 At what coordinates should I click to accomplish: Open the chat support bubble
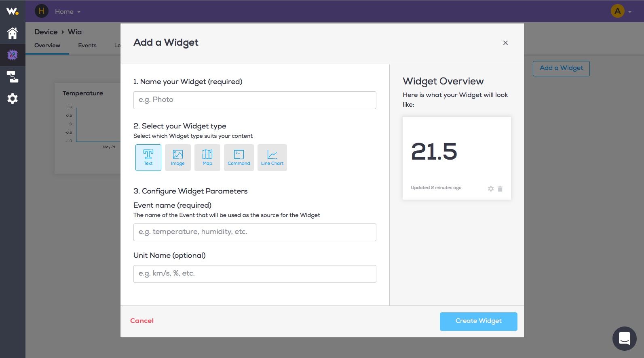point(624,338)
